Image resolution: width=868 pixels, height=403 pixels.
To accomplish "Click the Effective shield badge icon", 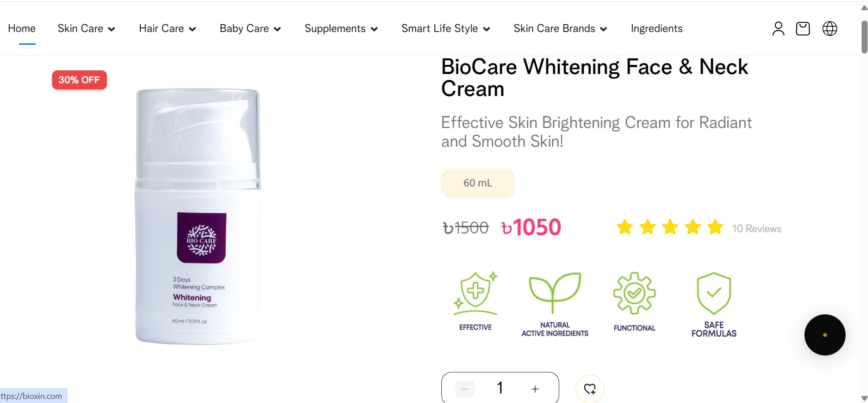I will pyautogui.click(x=476, y=293).
